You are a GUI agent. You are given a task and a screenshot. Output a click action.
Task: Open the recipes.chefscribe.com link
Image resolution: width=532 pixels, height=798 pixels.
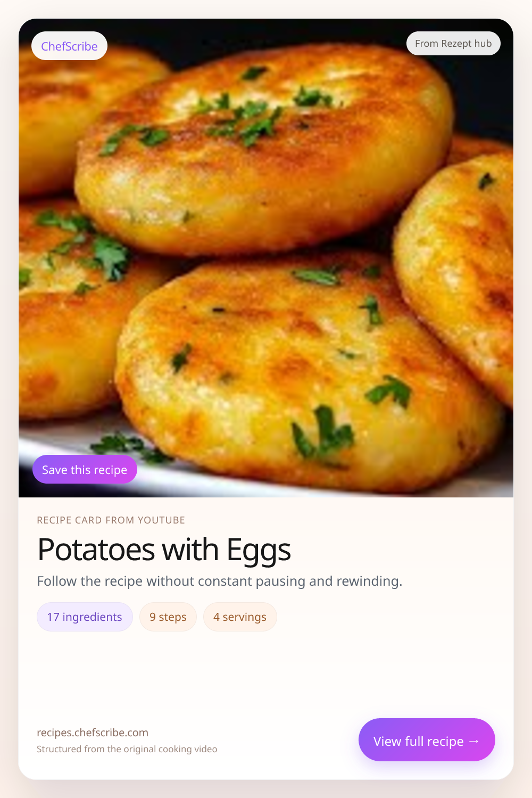pyautogui.click(x=93, y=733)
